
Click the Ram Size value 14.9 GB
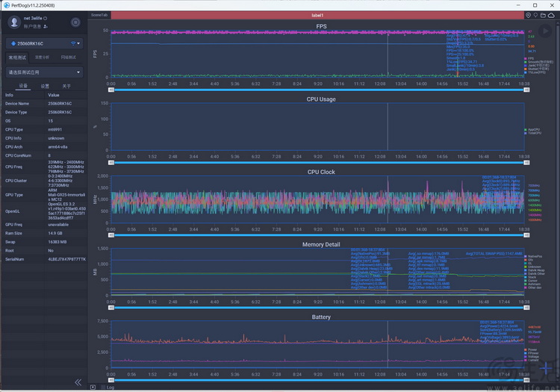55,233
